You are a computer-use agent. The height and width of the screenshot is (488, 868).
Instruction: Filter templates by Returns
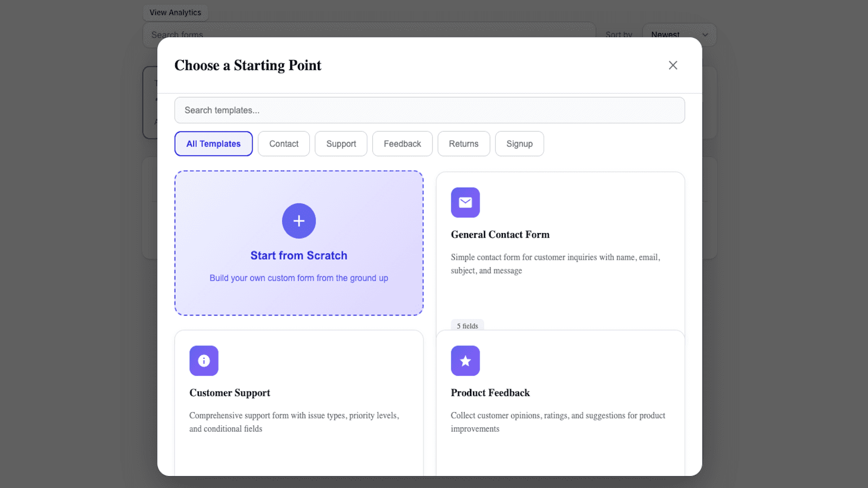click(x=463, y=144)
